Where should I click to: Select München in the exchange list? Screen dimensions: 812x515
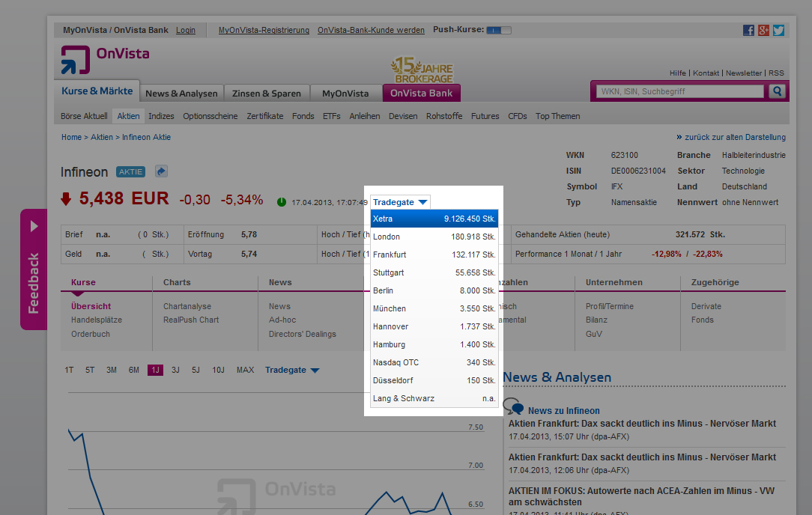[x=434, y=308]
